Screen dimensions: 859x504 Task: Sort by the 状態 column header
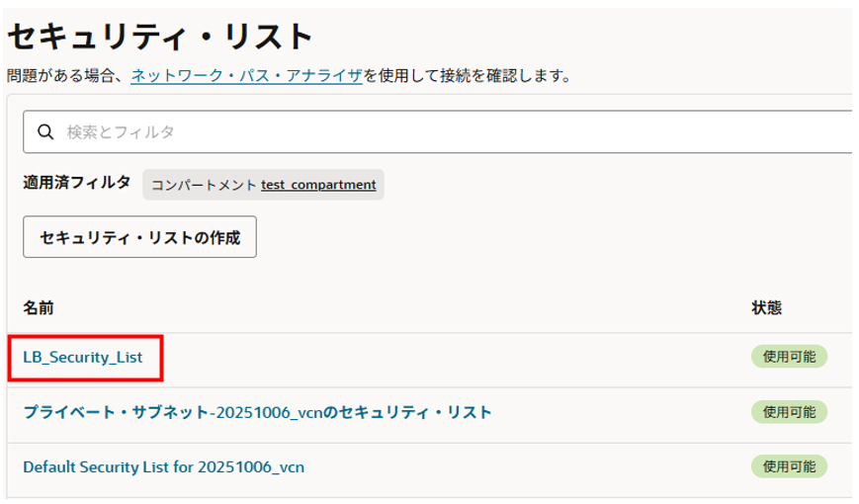point(767,308)
